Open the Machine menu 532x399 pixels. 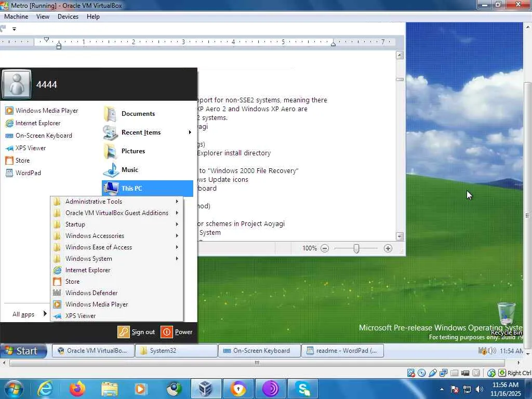[x=16, y=17]
